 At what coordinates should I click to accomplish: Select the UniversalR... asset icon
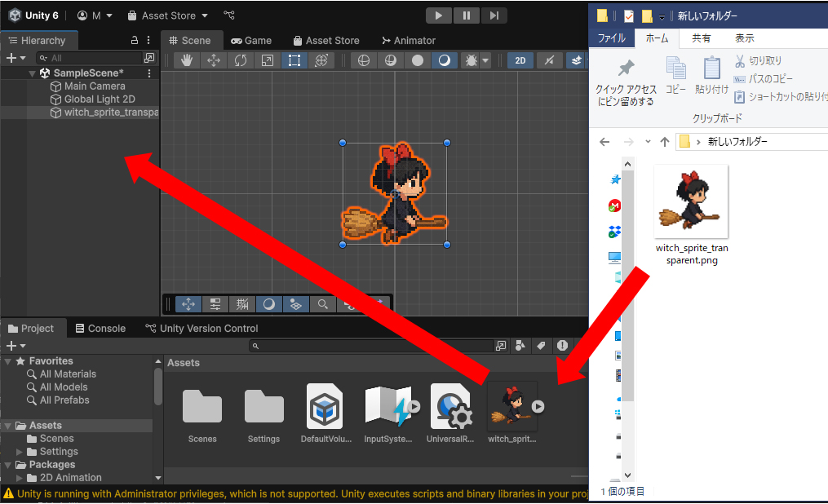pos(450,406)
